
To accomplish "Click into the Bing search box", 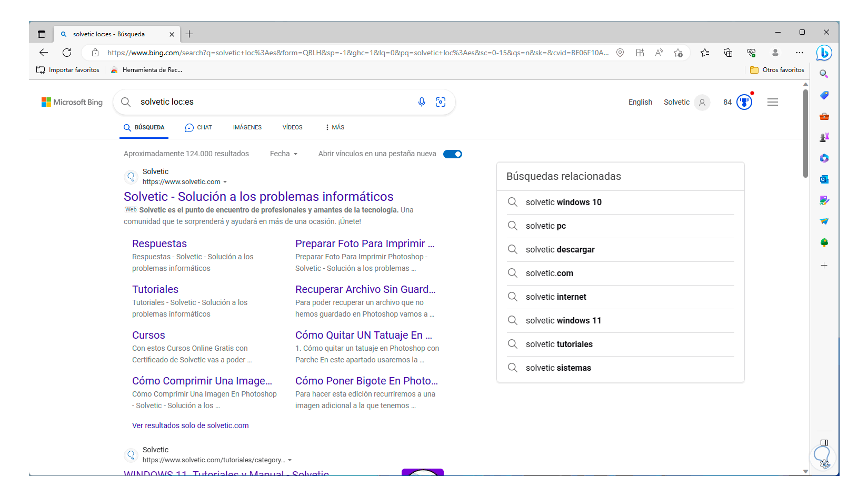I will [274, 102].
